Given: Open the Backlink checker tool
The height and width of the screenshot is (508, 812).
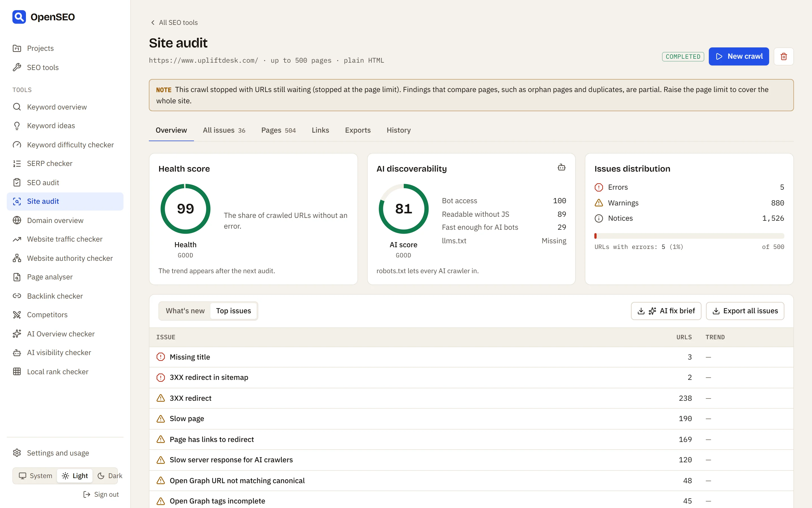Looking at the screenshot, I should pyautogui.click(x=65, y=296).
